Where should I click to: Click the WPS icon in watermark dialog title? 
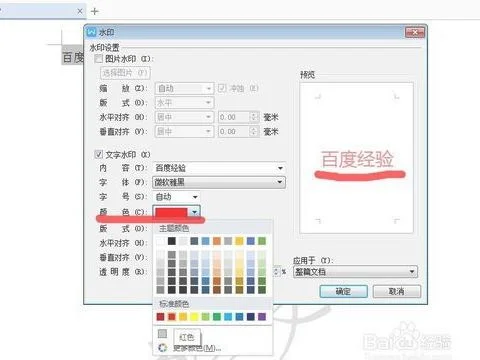click(91, 32)
